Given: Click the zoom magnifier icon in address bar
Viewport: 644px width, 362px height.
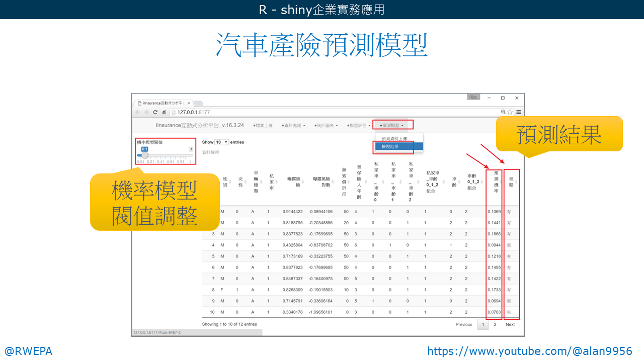Looking at the screenshot, I should click(x=503, y=112).
